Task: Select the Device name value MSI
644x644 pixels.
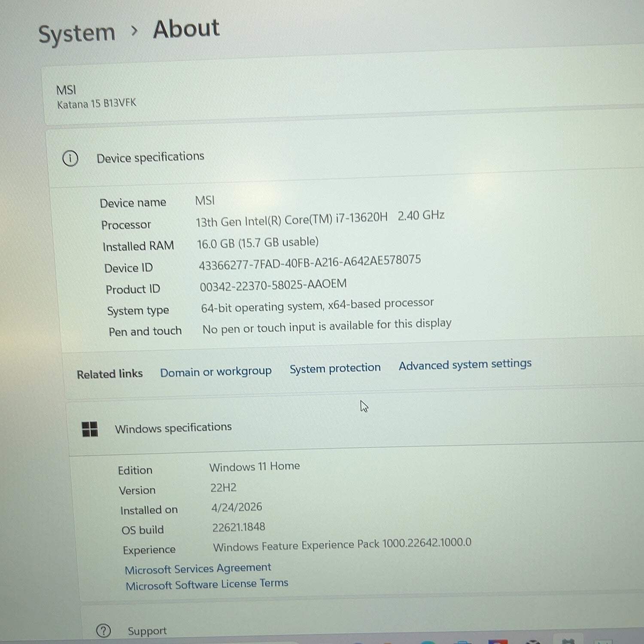Action: point(205,200)
